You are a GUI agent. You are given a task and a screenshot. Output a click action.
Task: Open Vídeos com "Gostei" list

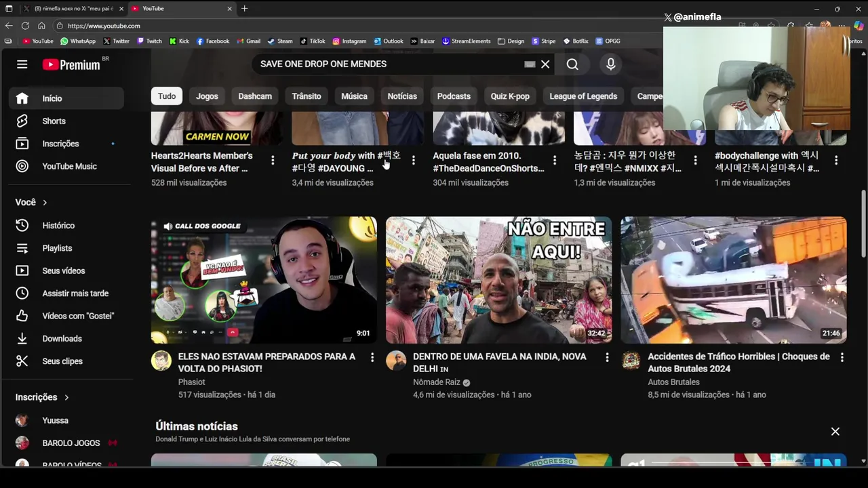click(66, 316)
